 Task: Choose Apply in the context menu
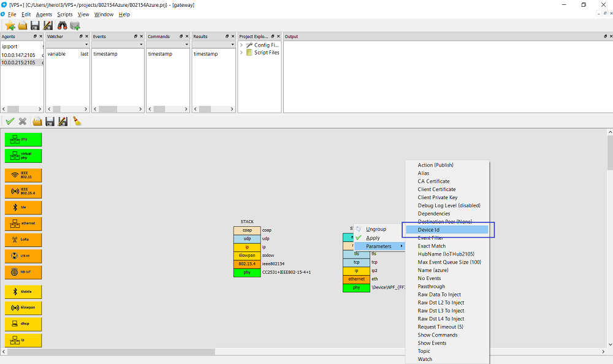tap(373, 238)
